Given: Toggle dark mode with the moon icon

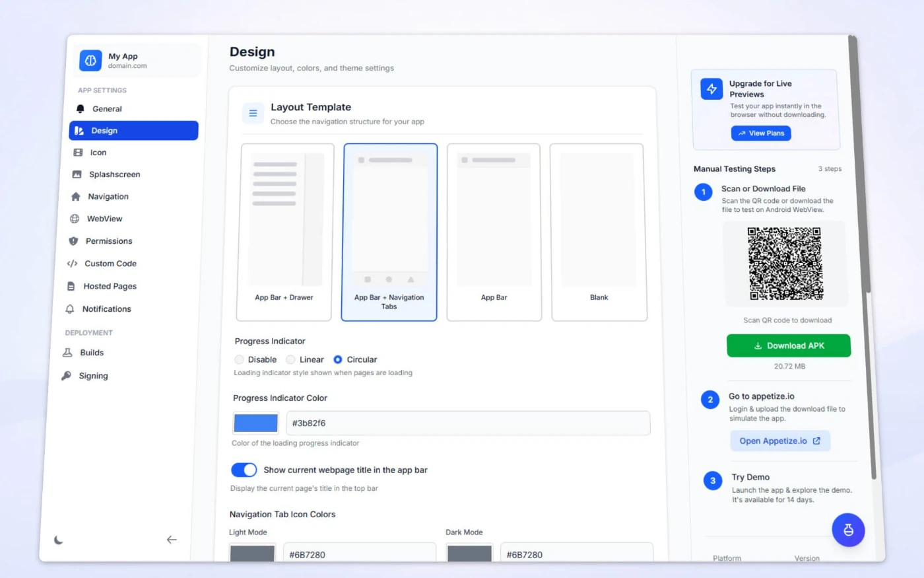Looking at the screenshot, I should pos(59,540).
